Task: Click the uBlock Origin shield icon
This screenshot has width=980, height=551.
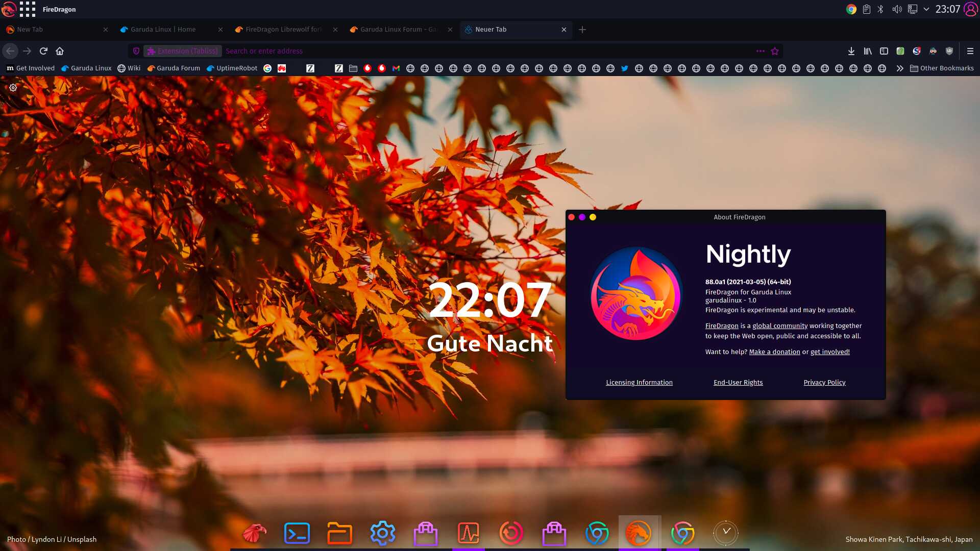Action: (949, 51)
